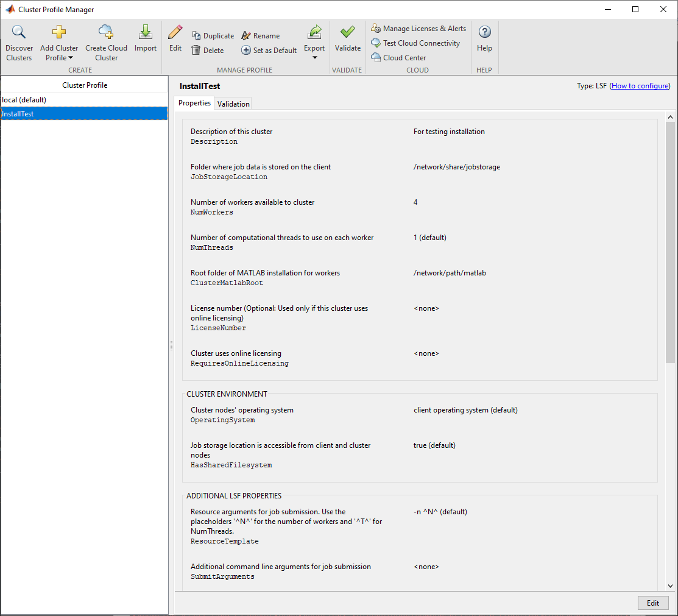Click scrollbar down arrow in properties pane
Image resolution: width=678 pixels, height=616 pixels.
[x=670, y=586]
